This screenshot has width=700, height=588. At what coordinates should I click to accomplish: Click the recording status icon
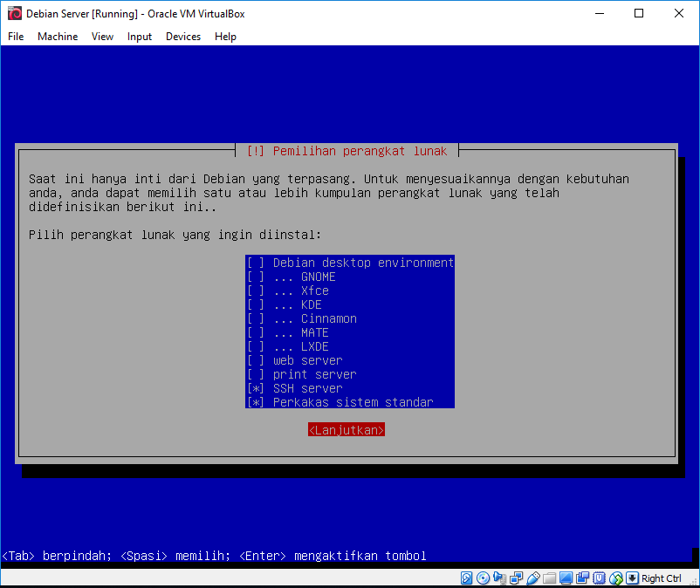582,578
